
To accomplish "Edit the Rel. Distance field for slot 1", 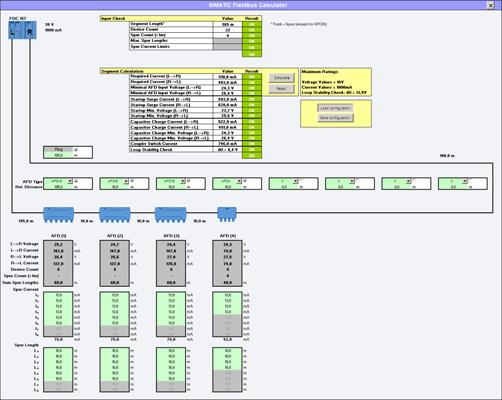I will pos(58,187).
